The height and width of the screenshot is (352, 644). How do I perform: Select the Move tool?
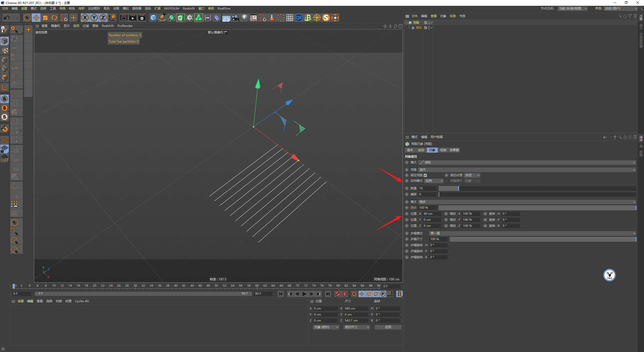tap(36, 18)
